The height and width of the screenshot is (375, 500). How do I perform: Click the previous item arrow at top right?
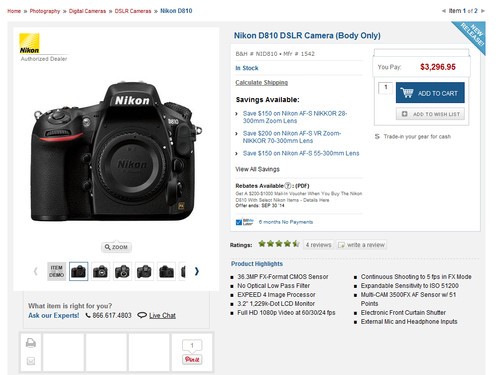(x=444, y=11)
